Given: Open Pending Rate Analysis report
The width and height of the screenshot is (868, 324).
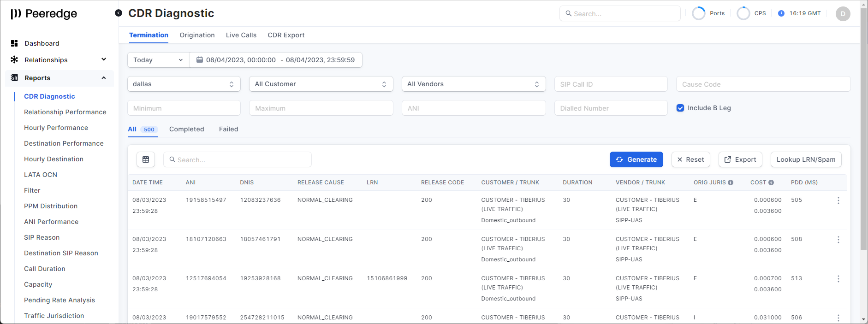Looking at the screenshot, I should [59, 300].
